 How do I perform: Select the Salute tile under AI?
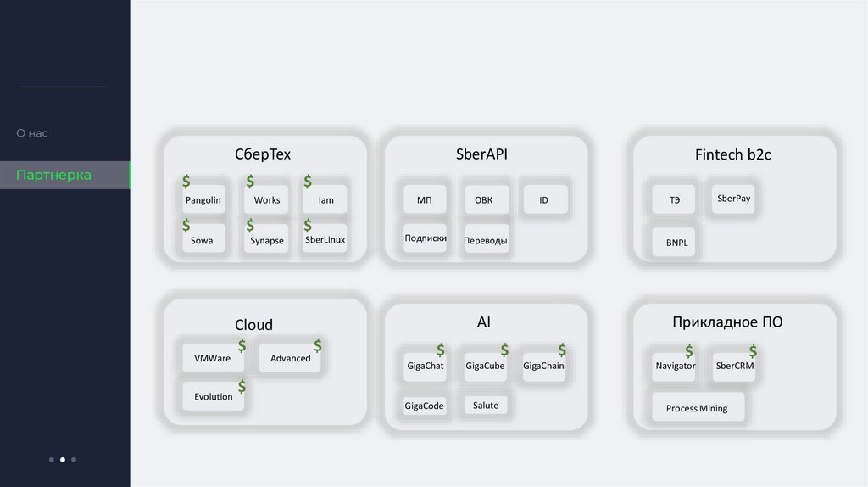pos(486,406)
